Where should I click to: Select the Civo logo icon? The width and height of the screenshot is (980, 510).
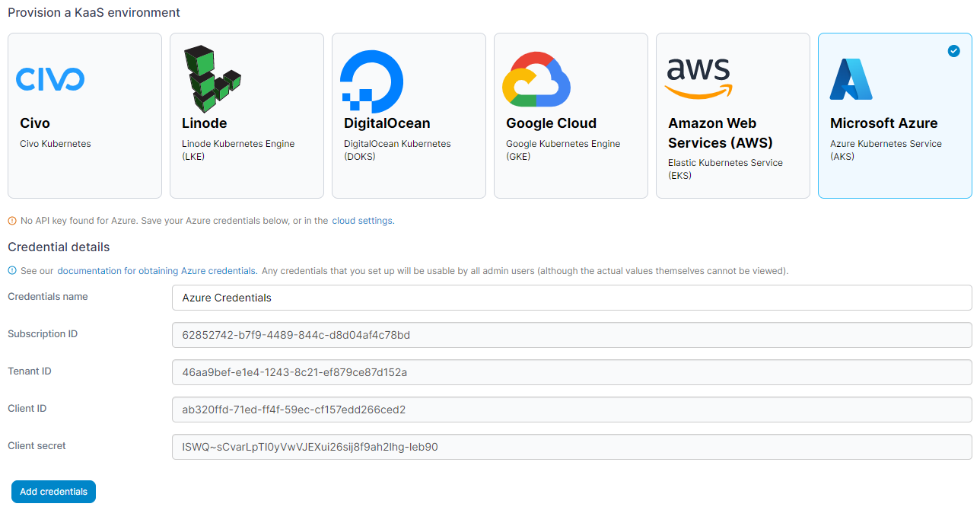tap(50, 79)
